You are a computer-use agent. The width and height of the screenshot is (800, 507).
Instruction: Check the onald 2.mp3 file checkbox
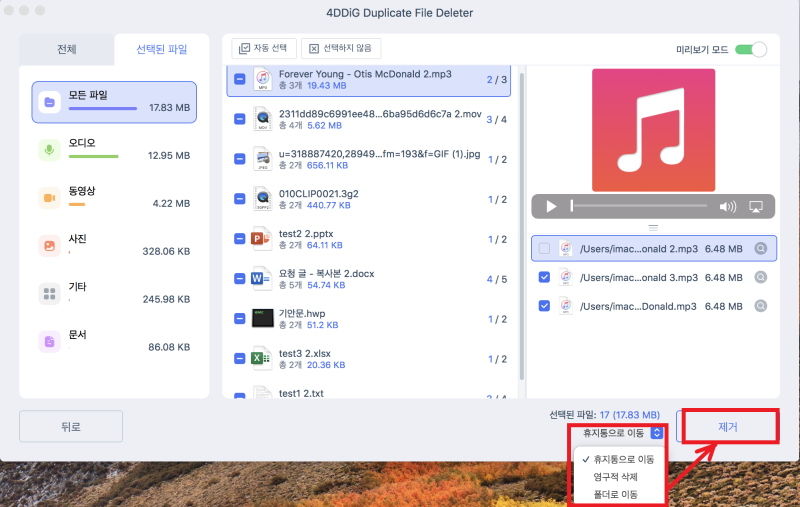(x=544, y=248)
